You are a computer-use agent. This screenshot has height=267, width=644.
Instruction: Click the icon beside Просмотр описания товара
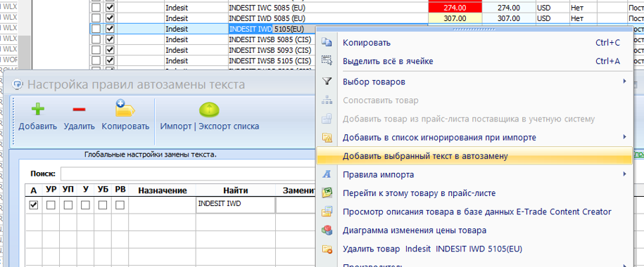coord(327,211)
